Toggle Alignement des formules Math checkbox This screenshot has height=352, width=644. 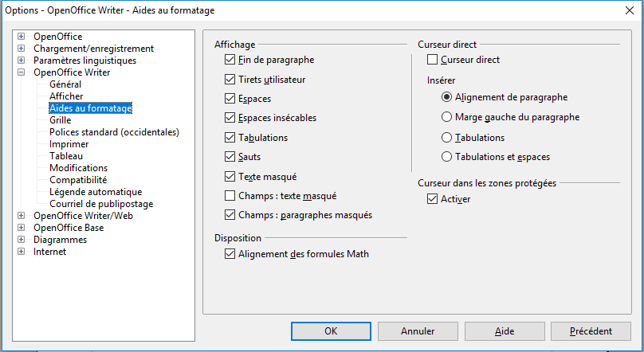pyautogui.click(x=230, y=254)
